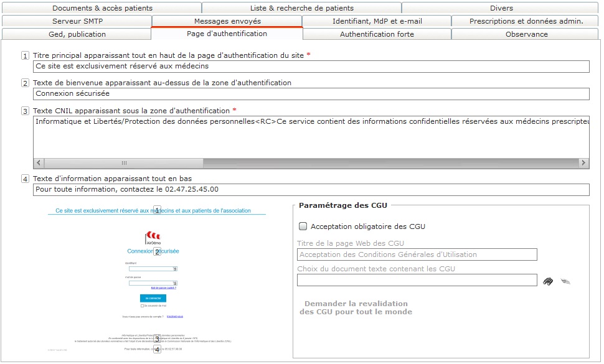Go to Messages envoyés tab
604x364 pixels.
click(227, 21)
